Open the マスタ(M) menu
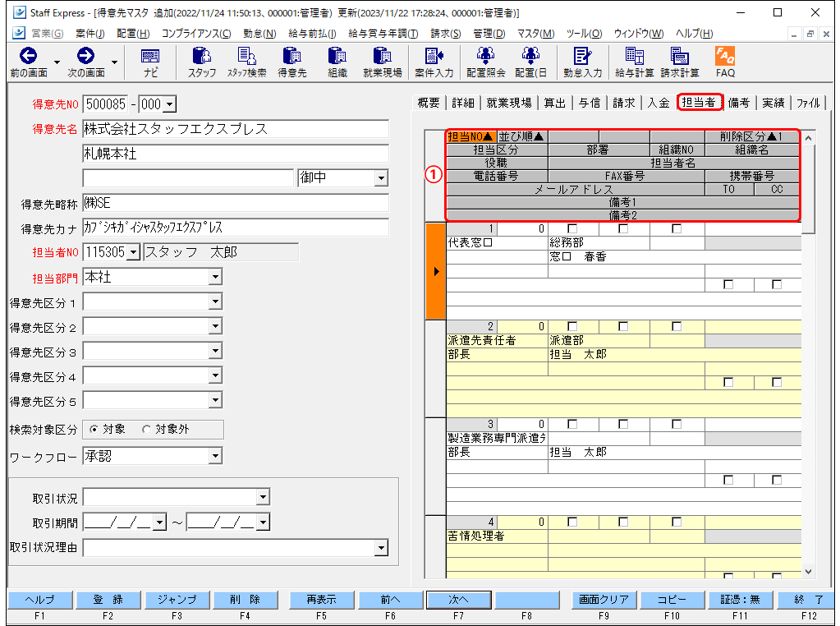The width and height of the screenshot is (840, 626). [535, 33]
